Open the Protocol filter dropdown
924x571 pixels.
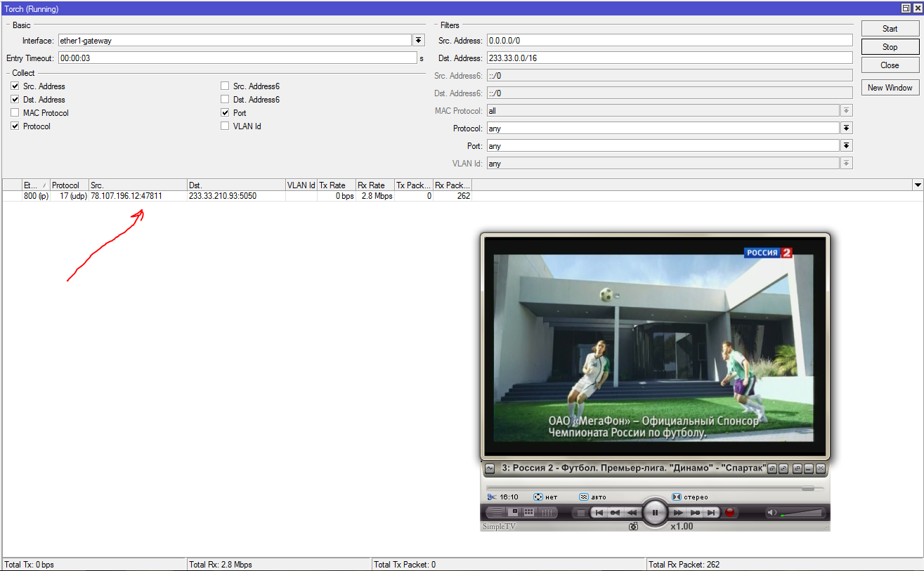[847, 129]
